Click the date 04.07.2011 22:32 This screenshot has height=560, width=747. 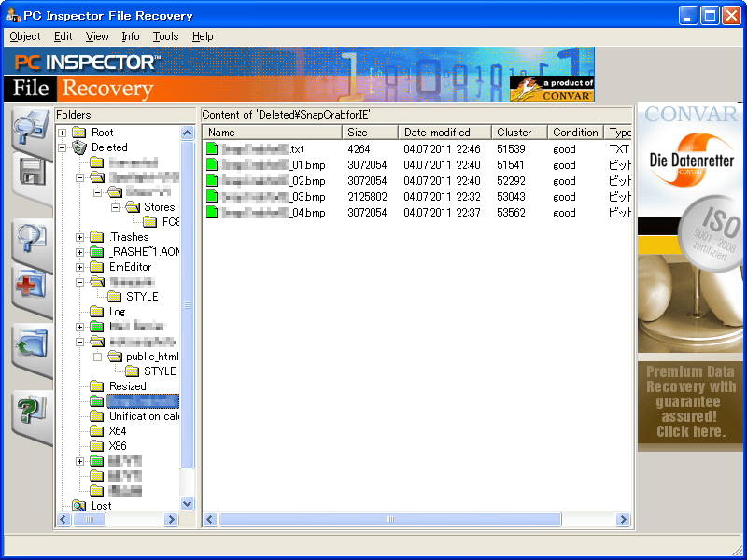click(442, 197)
